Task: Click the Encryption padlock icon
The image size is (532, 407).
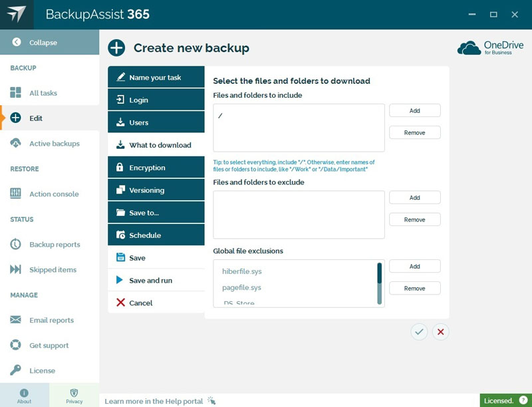Action: 120,167
